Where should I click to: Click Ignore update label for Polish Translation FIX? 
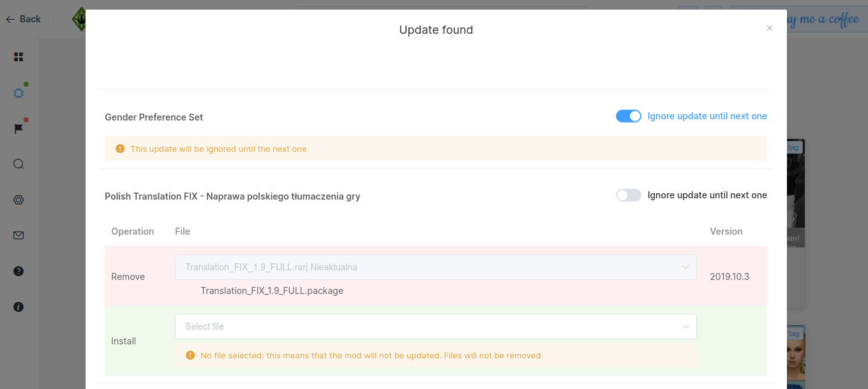click(x=707, y=195)
